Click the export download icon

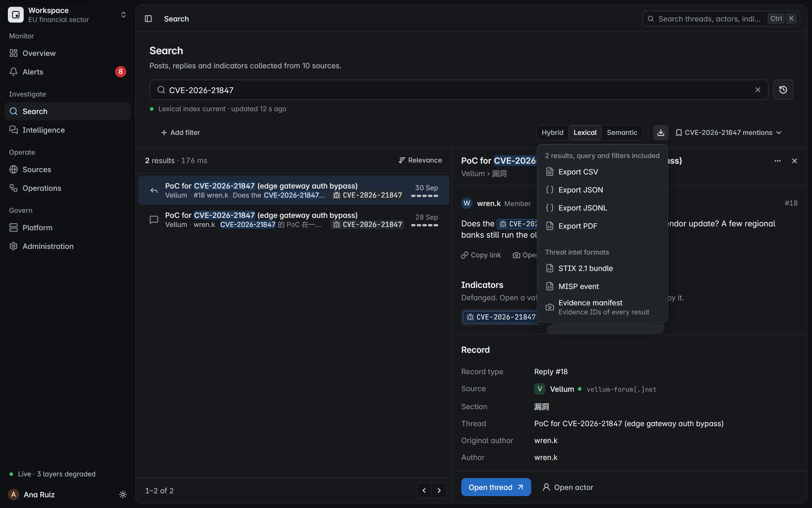coord(661,133)
